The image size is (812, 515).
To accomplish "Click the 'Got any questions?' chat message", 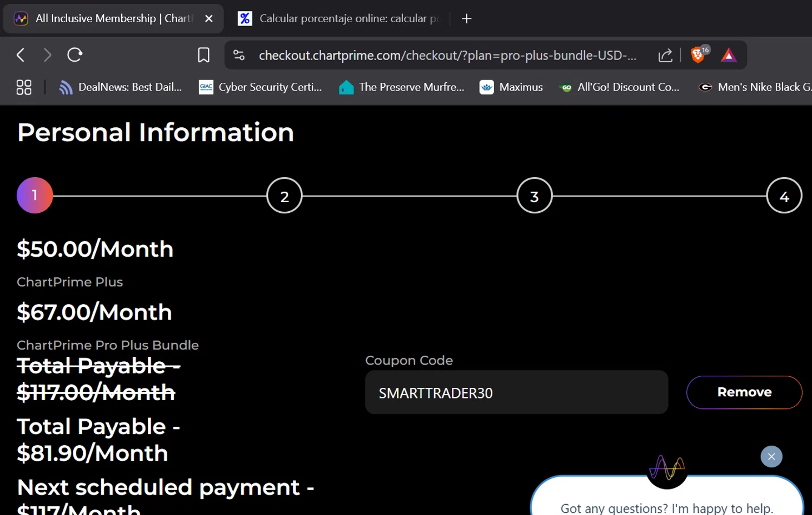I will click(x=666, y=508).
